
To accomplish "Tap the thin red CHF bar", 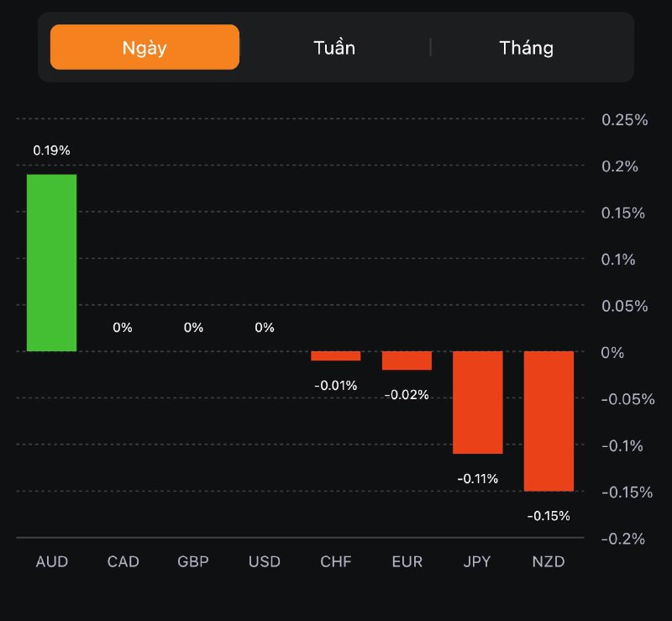I will 335,356.
